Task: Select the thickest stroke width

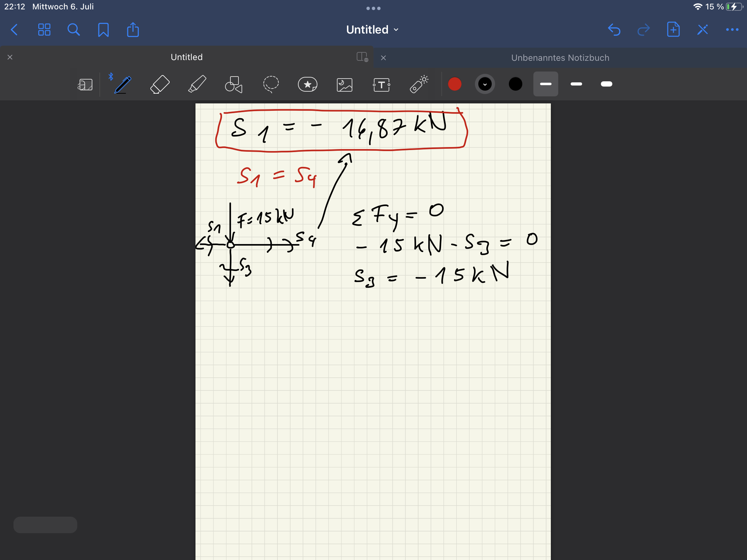Action: (607, 84)
